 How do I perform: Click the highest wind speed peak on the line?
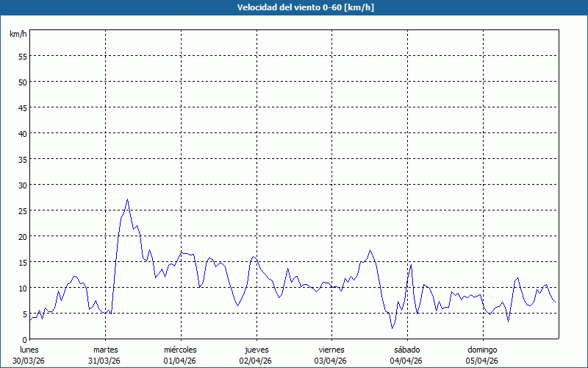(x=127, y=199)
